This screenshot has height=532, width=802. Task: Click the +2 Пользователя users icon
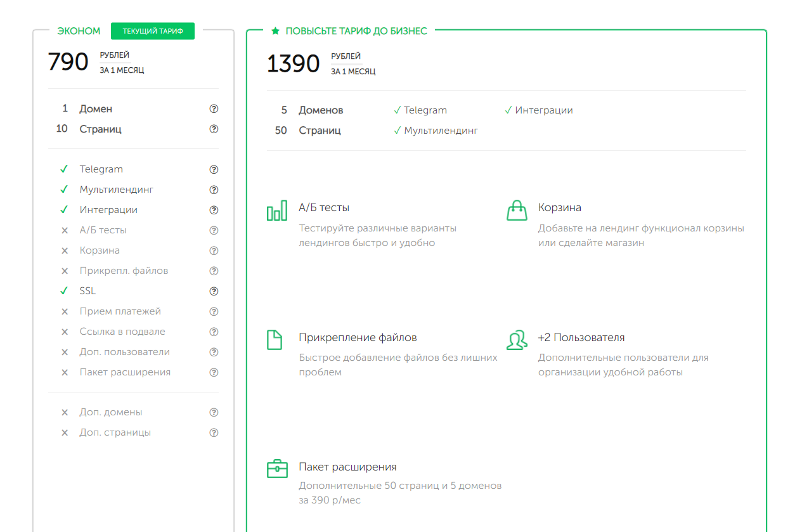517,341
